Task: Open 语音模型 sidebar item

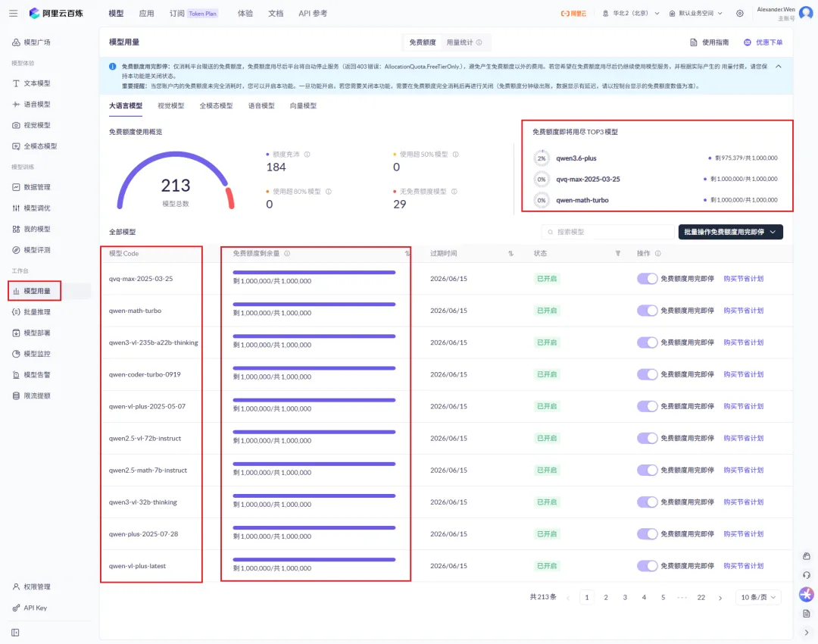Action: pos(31,105)
